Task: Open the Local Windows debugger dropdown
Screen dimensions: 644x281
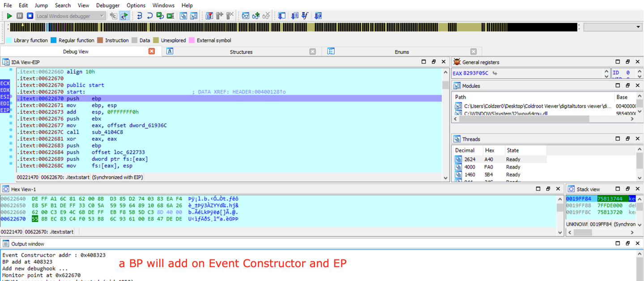Action: point(102,16)
